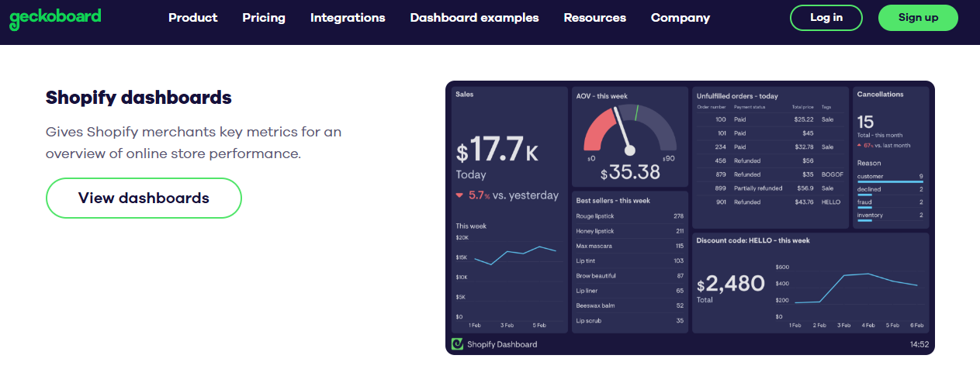Viewport: 980px width, 376px height.
Task: Click the $43.76 total price
Action: click(x=803, y=202)
